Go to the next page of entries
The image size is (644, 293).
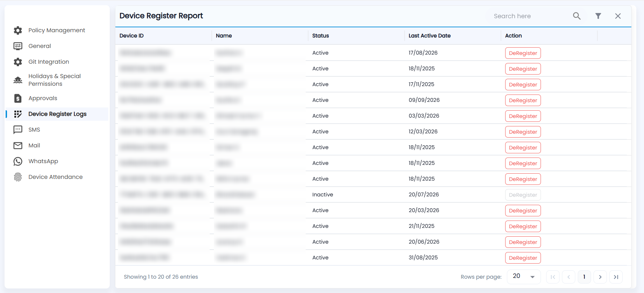600,277
